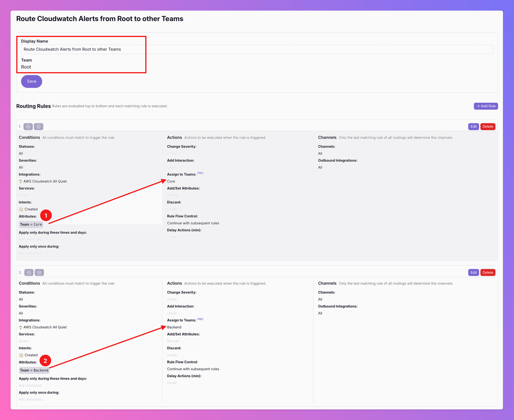Click Backend team name in rule 2 actions

coord(174,327)
